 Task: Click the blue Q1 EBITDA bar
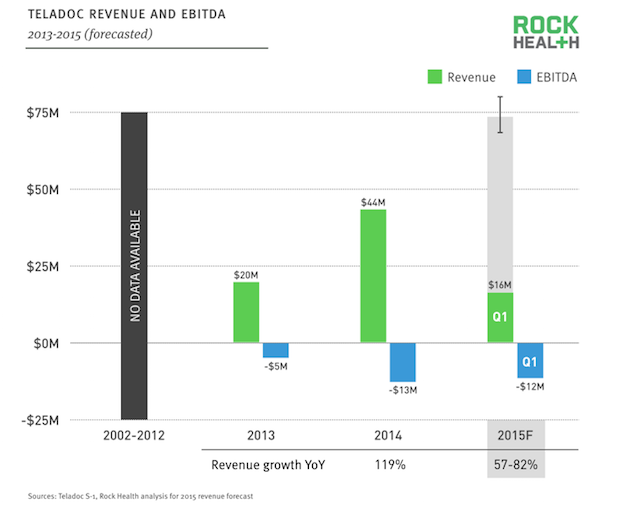pyautogui.click(x=530, y=360)
